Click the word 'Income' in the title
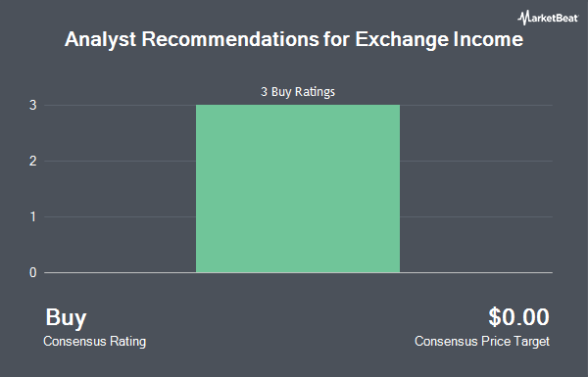 488,39
